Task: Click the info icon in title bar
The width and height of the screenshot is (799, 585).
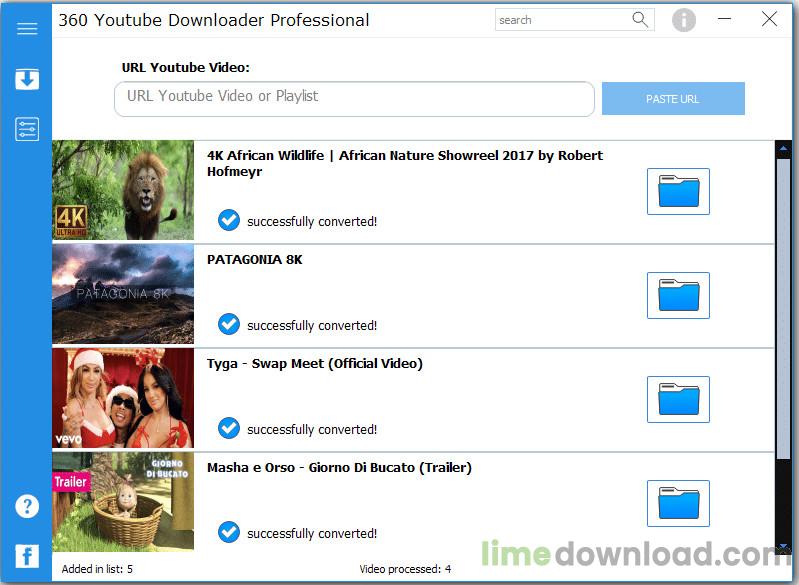Action: pos(684,20)
